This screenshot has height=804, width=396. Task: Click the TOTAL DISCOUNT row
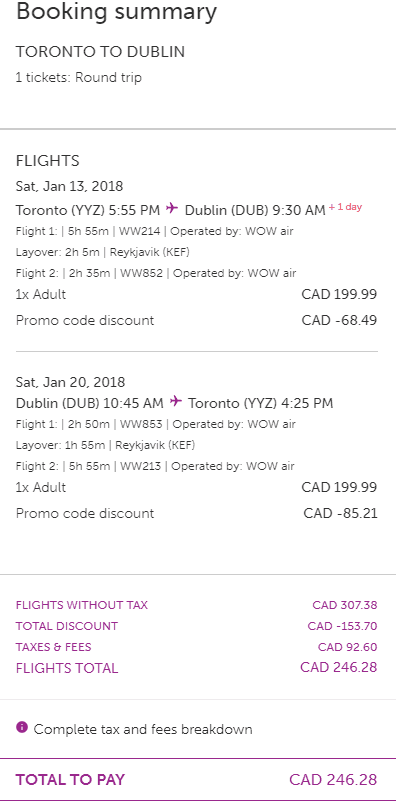(x=196, y=626)
